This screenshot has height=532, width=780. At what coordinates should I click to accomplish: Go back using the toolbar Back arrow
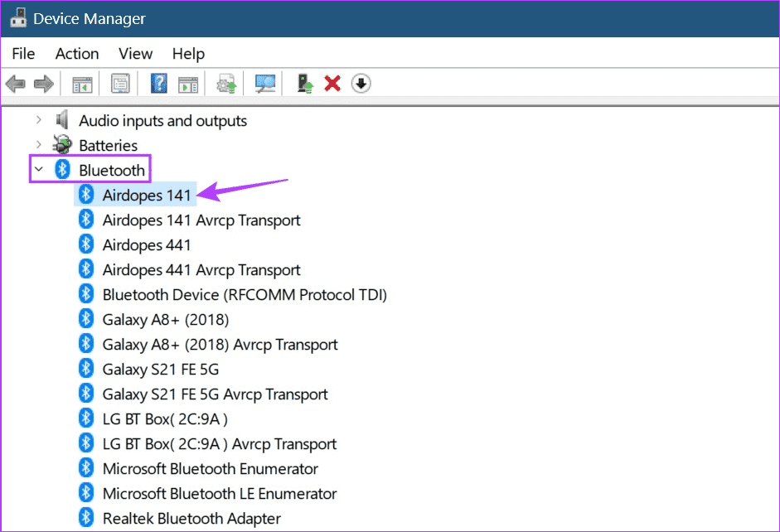[x=16, y=84]
